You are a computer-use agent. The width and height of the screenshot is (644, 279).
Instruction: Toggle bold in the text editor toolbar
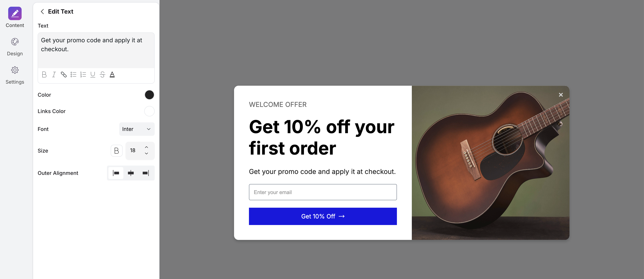44,74
